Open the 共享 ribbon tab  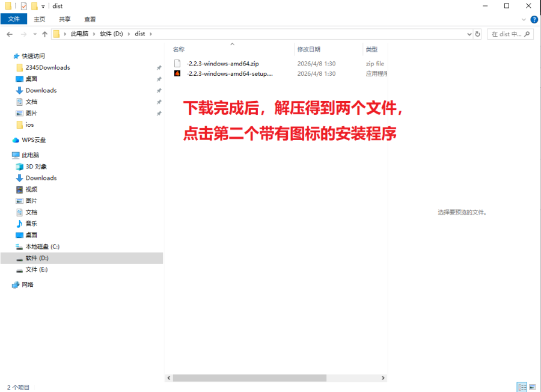pyautogui.click(x=64, y=19)
